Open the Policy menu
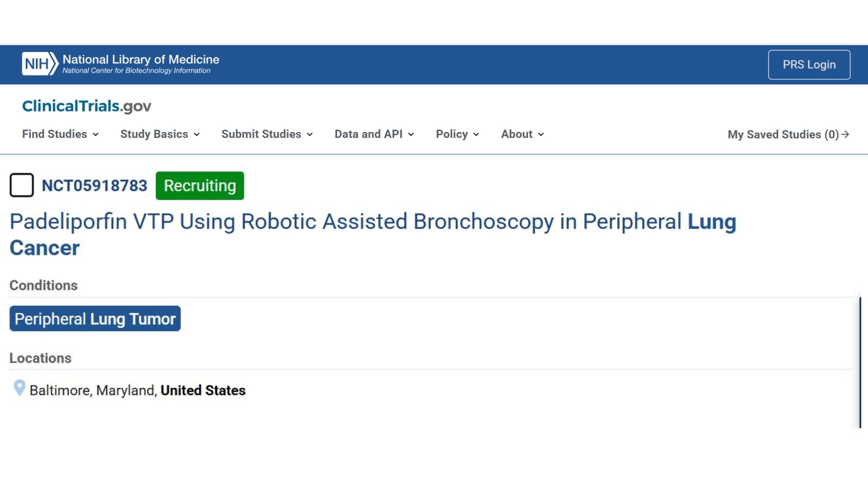This screenshot has height=488, width=868. click(457, 134)
